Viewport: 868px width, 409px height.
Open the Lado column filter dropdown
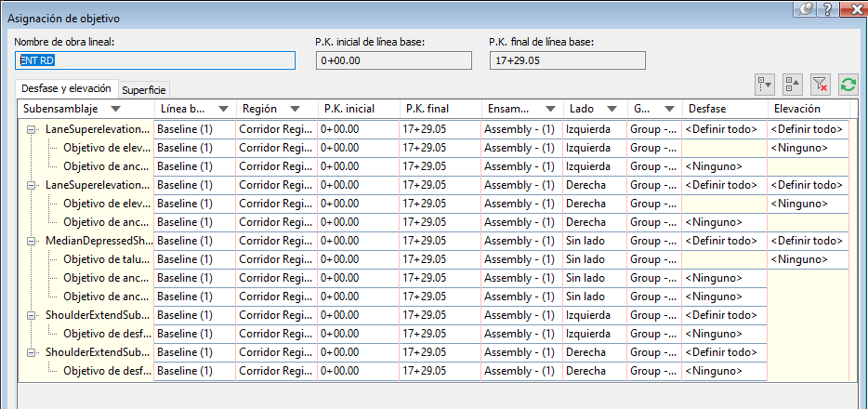(x=613, y=109)
